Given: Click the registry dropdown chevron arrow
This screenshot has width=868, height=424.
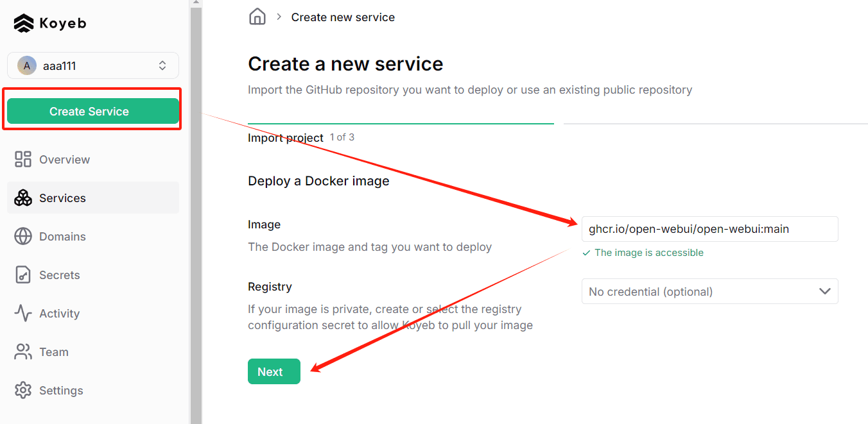Looking at the screenshot, I should (x=825, y=291).
